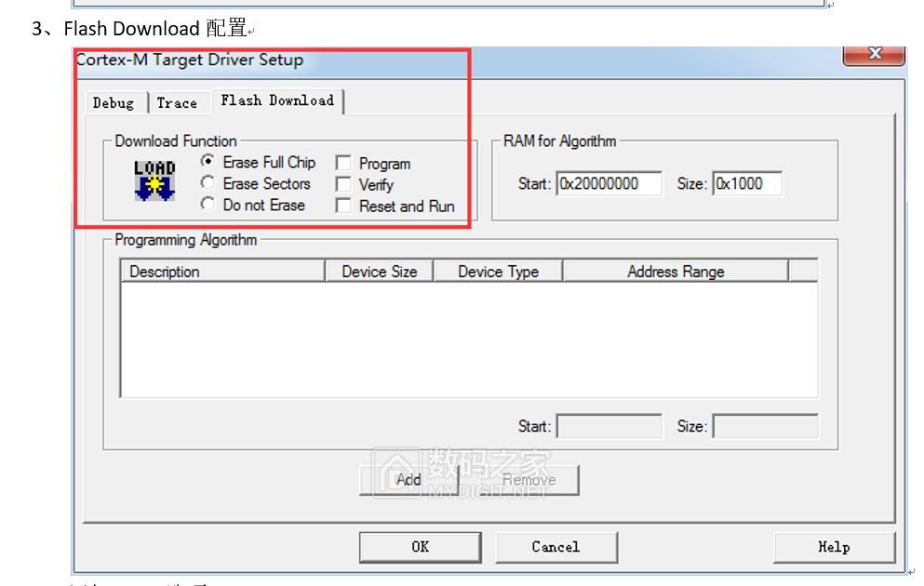Close the Cortex-M Target Driver Setup dialog
The height and width of the screenshot is (586, 924).
pos(873,54)
